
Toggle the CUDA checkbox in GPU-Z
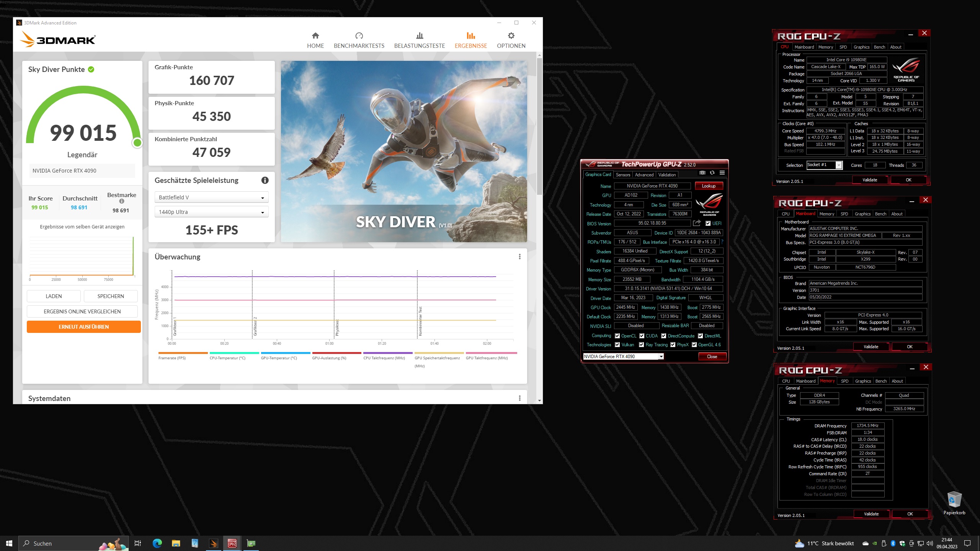click(x=642, y=336)
